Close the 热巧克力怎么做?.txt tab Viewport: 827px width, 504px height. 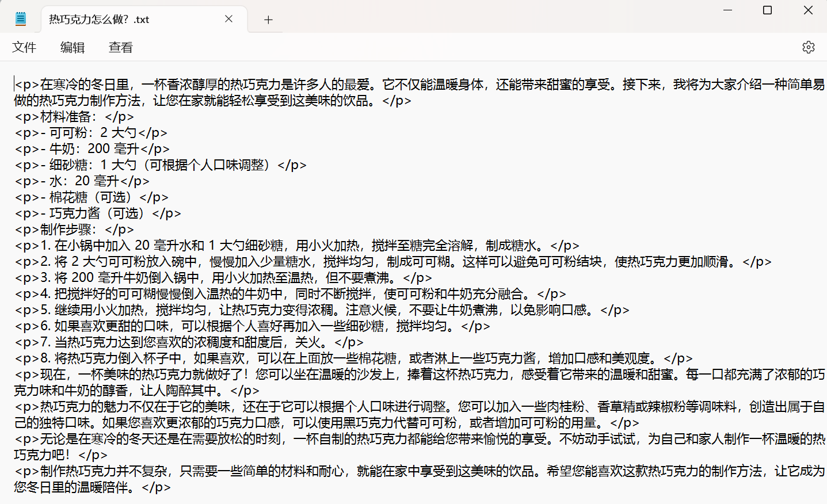228,19
